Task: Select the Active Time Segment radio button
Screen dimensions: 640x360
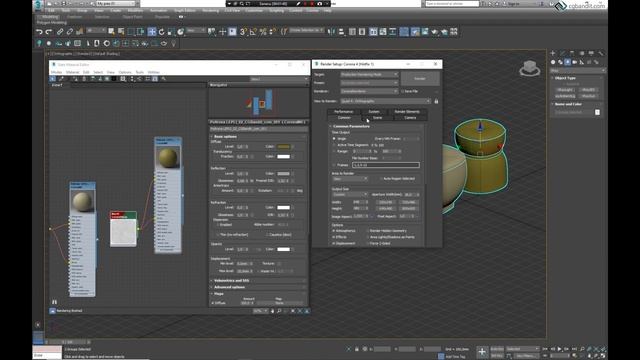Action: [x=334, y=145]
